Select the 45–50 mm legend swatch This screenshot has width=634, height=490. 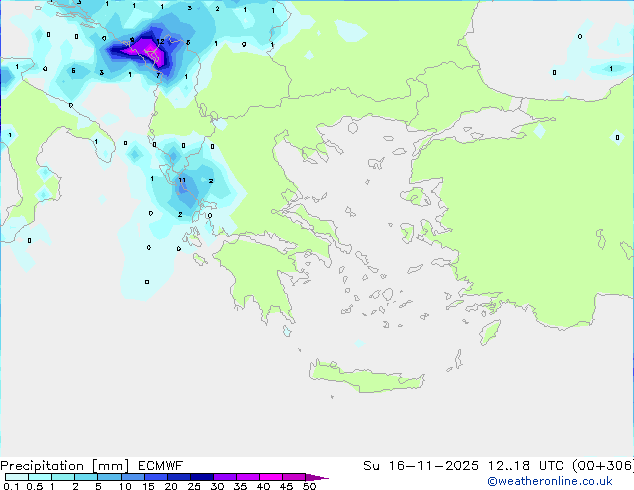(294, 477)
